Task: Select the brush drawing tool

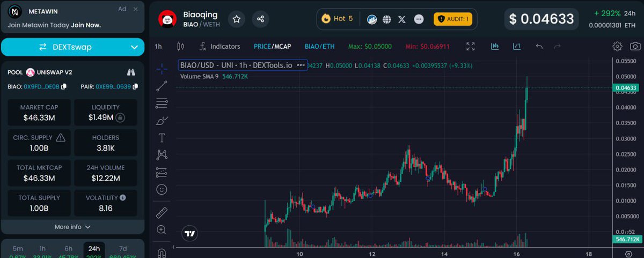Action: click(x=162, y=121)
